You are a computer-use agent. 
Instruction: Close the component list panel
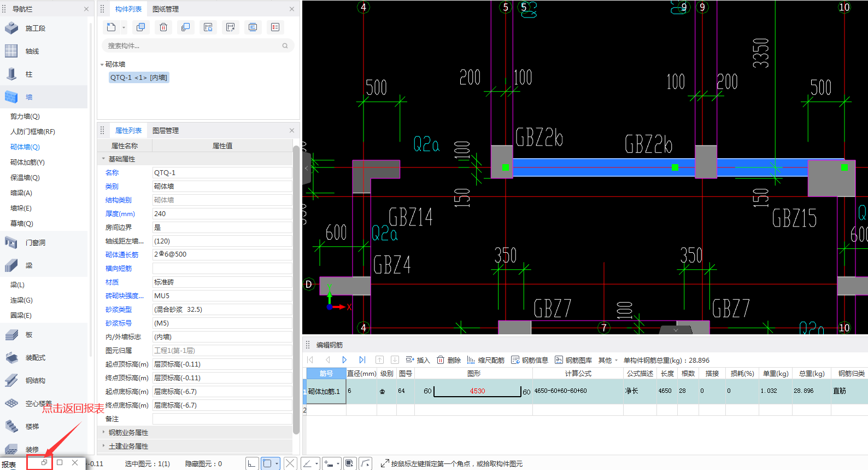(x=291, y=9)
